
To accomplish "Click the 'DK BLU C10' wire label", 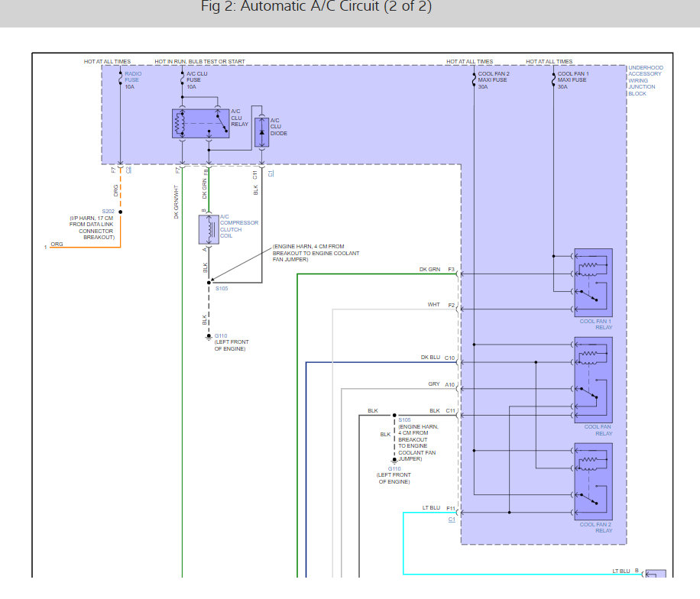I will tap(437, 358).
